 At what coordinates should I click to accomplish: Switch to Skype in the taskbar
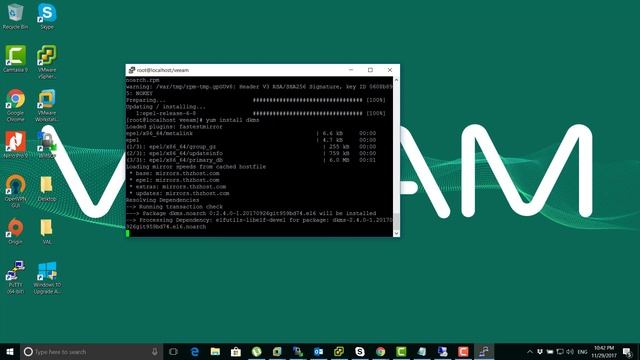(x=360, y=351)
